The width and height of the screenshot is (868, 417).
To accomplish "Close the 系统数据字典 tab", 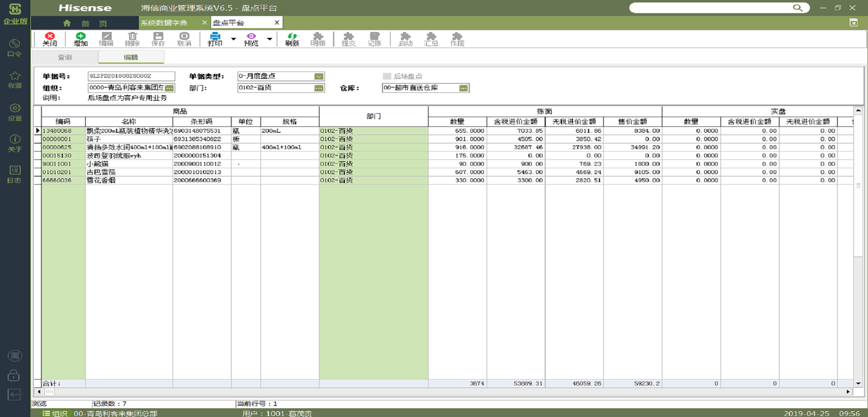I will click(x=205, y=23).
